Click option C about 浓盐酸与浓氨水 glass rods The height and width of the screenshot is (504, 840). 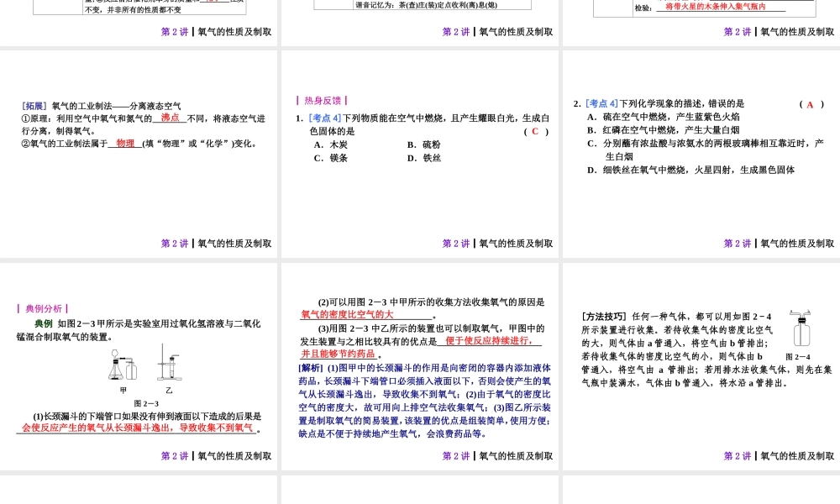click(706, 150)
